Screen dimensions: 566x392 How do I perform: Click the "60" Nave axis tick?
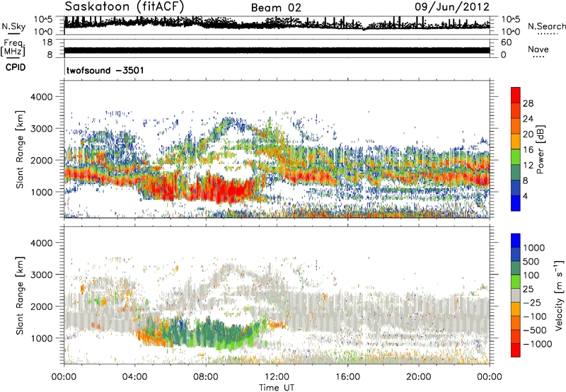pyautogui.click(x=507, y=42)
